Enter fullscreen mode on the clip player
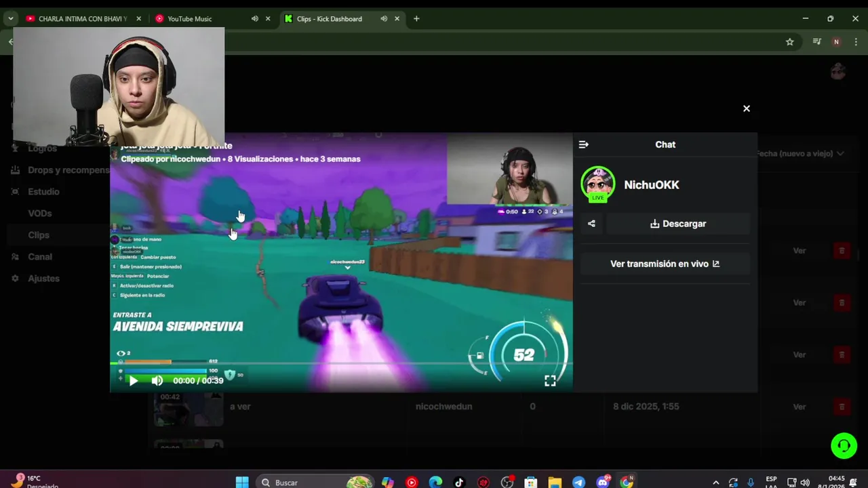 (550, 381)
